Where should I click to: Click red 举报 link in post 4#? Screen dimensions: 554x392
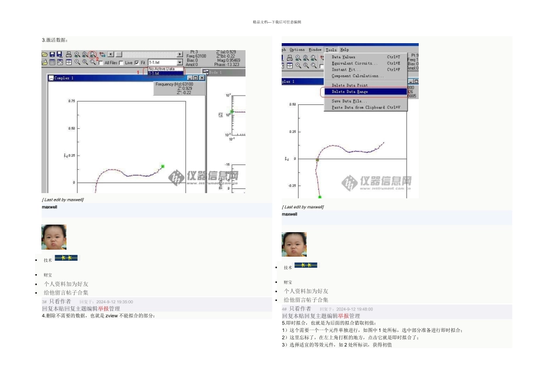click(x=343, y=316)
